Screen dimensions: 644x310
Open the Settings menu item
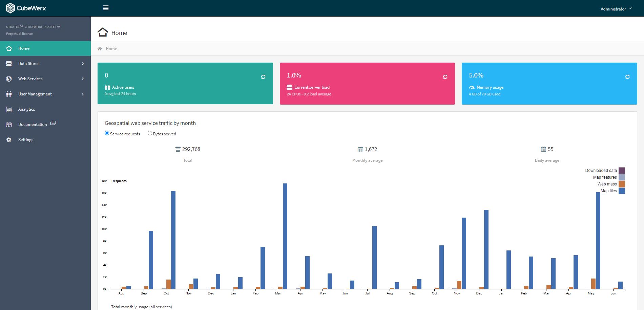[x=45, y=140]
